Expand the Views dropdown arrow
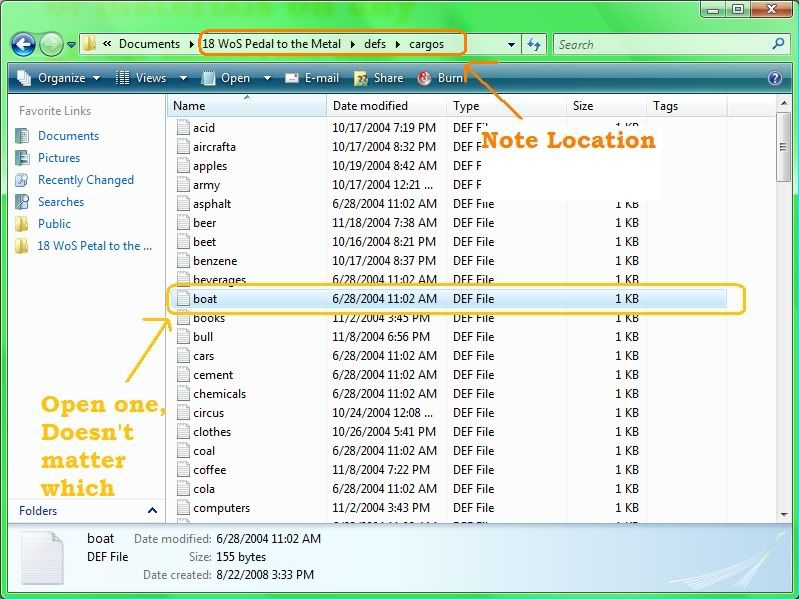This screenshot has height=599, width=799. (x=181, y=78)
